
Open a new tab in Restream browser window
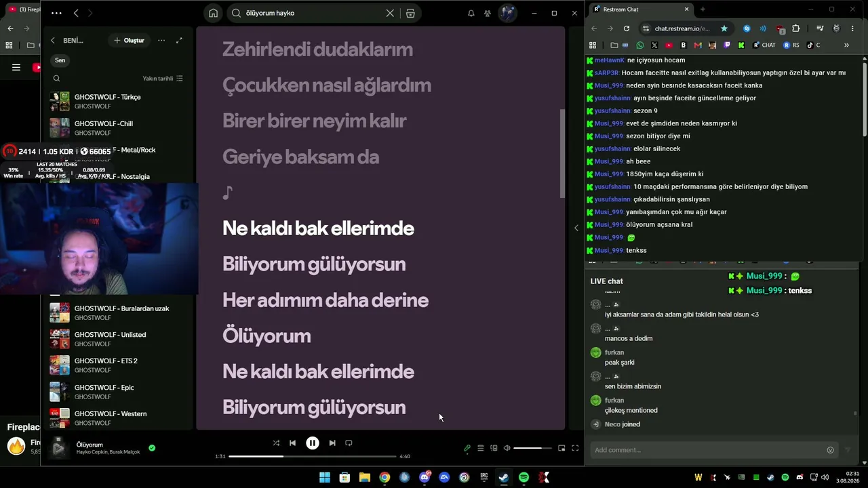[703, 9]
